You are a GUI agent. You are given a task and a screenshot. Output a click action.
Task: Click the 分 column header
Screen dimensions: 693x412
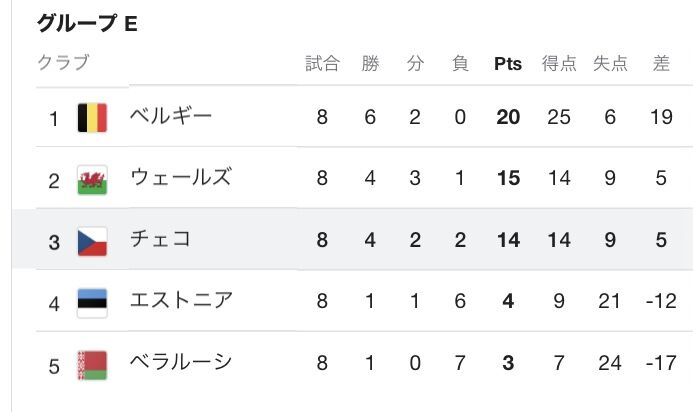tap(415, 64)
